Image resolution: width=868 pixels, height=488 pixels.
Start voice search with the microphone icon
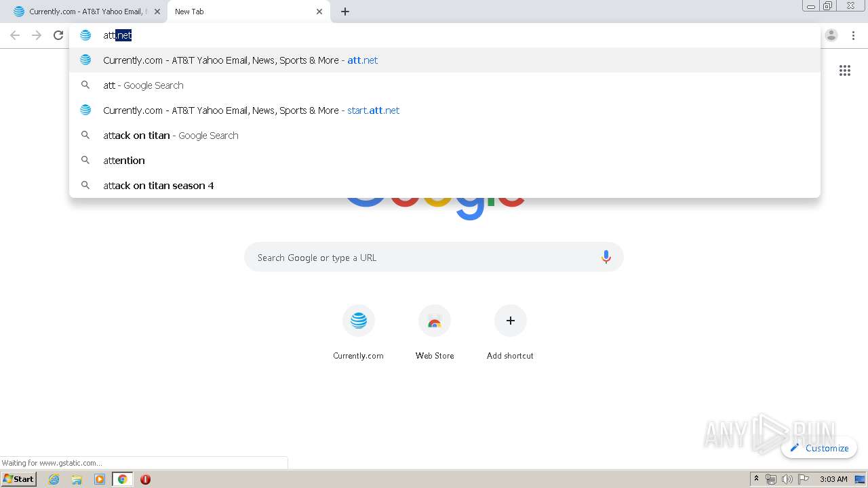point(606,258)
